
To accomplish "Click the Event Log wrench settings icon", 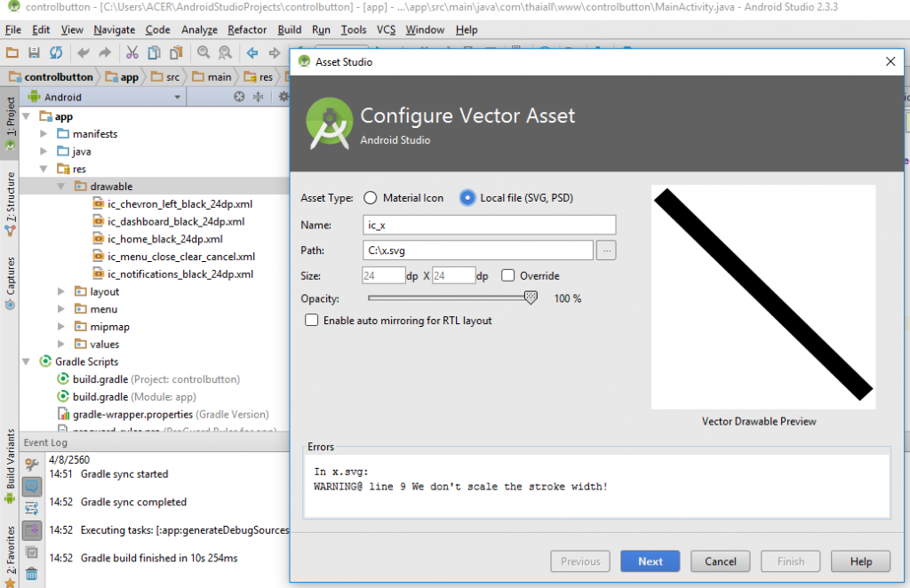I will click(32, 464).
